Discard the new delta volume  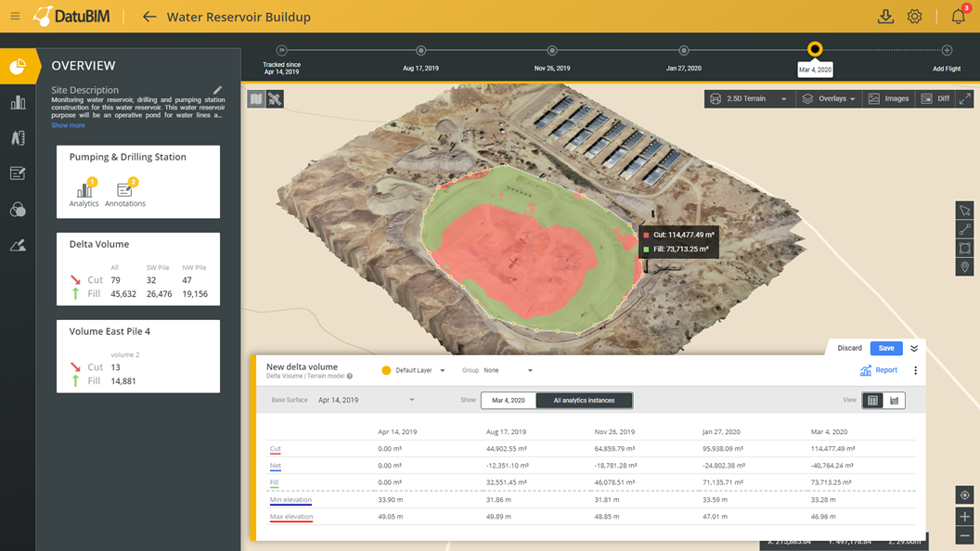click(x=849, y=348)
